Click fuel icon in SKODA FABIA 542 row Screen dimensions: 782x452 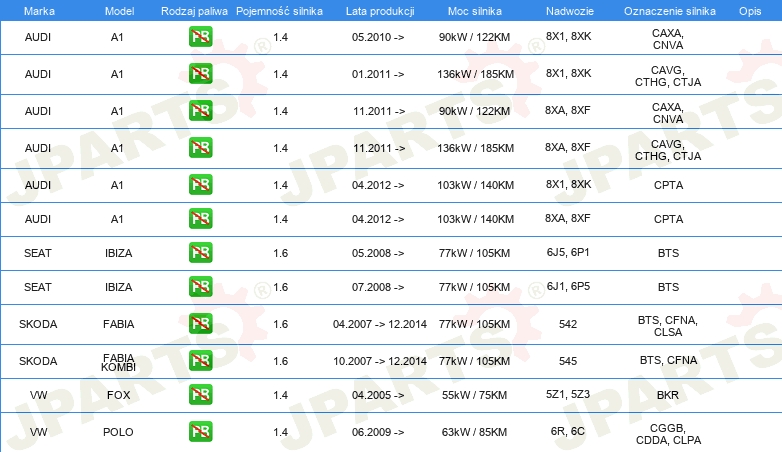tap(200, 323)
